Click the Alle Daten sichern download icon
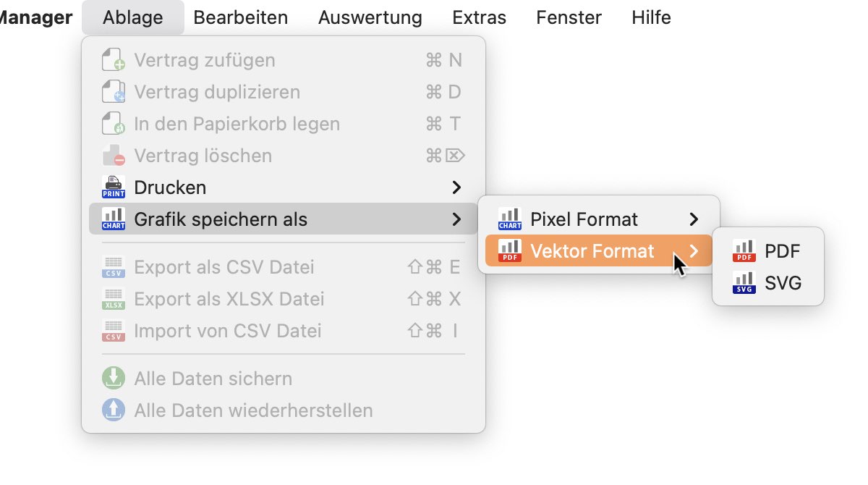Screen dimensions: 868x485 point(114,379)
